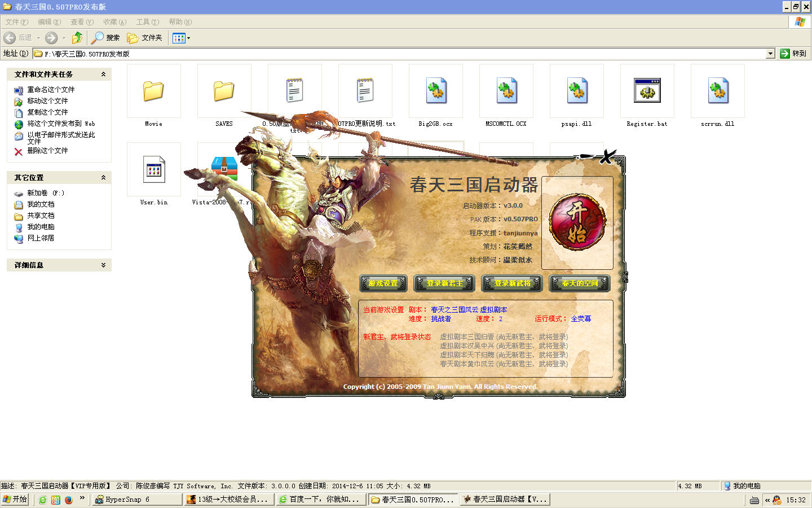Viewport: 812px width, 508px height.
Task: Open the 编辑(E) menu
Action: tap(50, 22)
